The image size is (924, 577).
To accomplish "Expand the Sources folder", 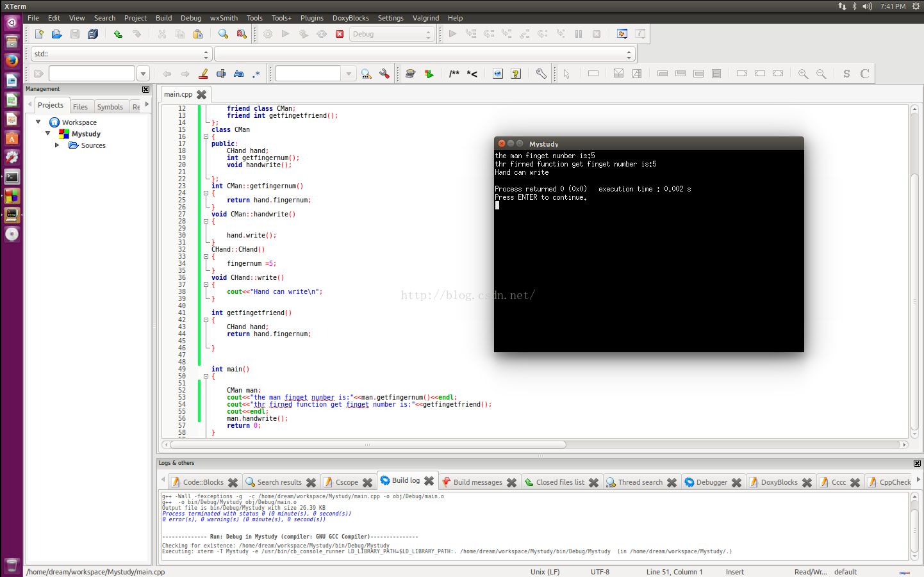I will 57,145.
